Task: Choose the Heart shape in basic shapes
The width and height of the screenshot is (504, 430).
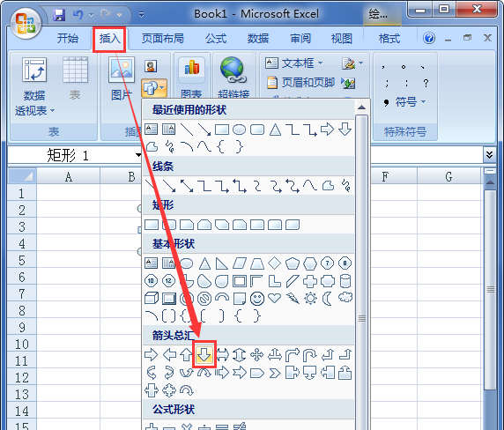Action: [x=275, y=299]
